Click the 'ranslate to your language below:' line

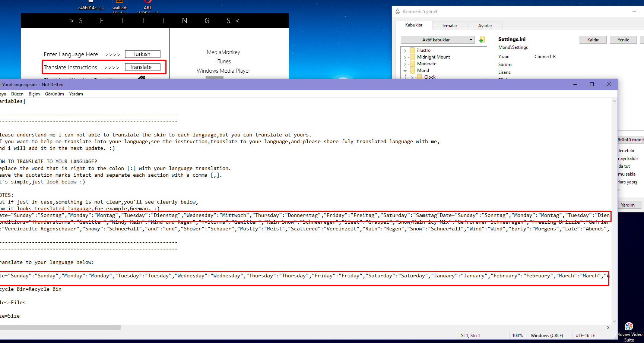tap(47, 262)
